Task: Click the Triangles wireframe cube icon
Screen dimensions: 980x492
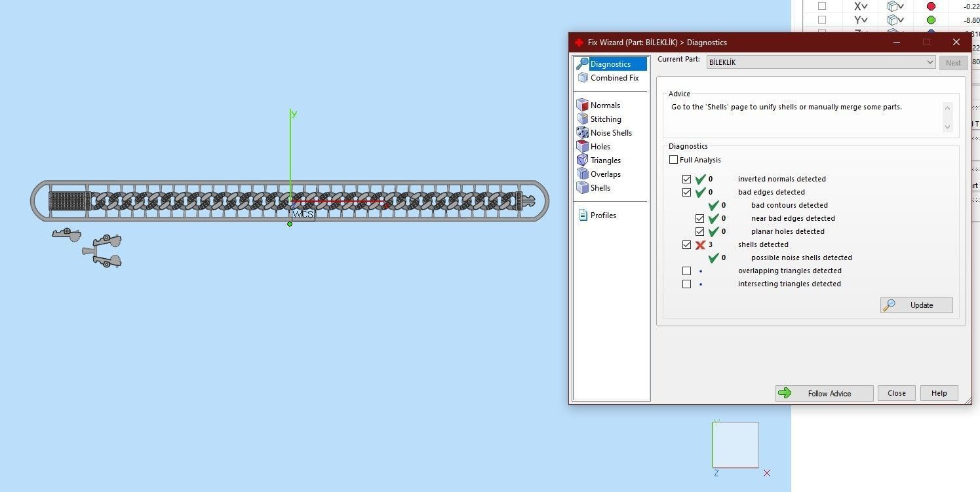Action: coord(582,160)
